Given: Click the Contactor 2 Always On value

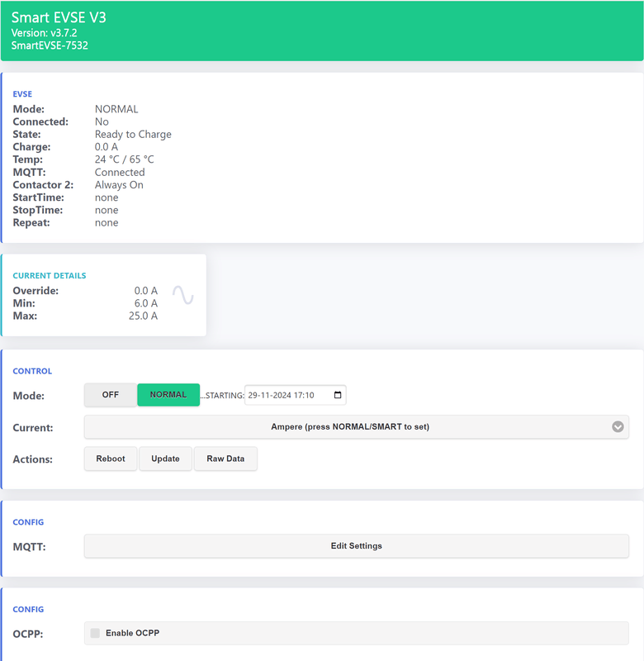Looking at the screenshot, I should 119,185.
